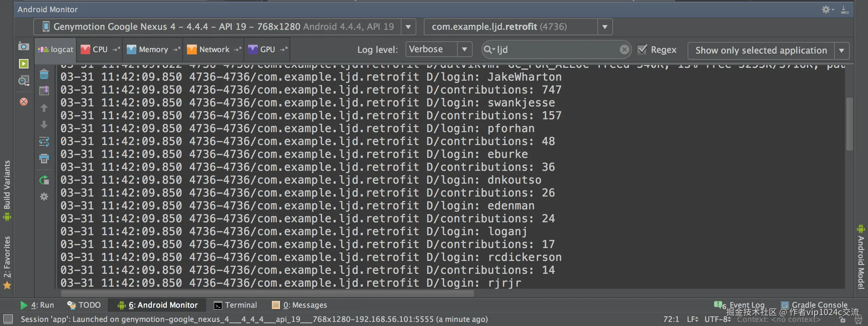
Task: Open the 0: Messages tool window
Action: [299, 305]
